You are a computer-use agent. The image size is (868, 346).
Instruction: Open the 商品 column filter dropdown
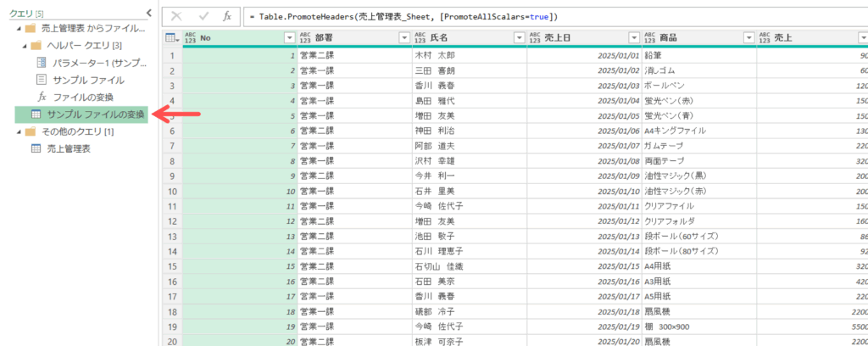coord(748,38)
